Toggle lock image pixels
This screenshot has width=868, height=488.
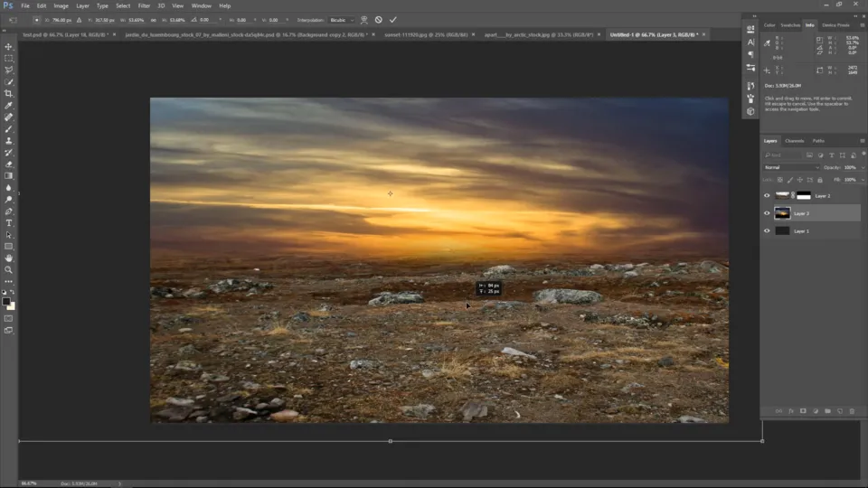click(790, 180)
